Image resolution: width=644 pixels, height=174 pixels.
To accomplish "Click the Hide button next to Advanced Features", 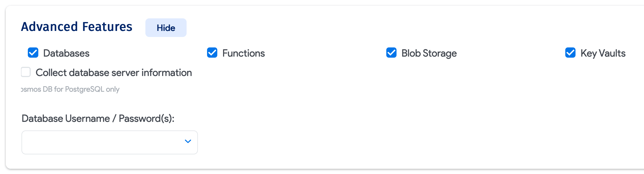I will pos(166,28).
